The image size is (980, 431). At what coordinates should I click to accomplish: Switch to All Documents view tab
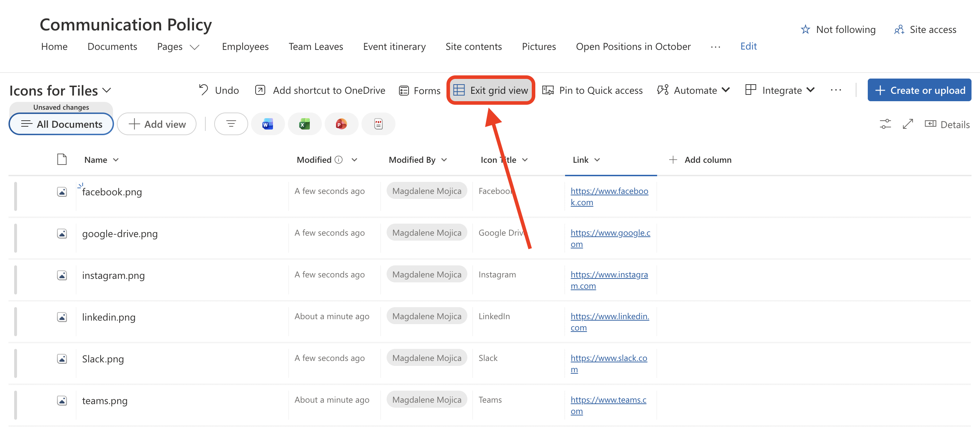coord(61,124)
